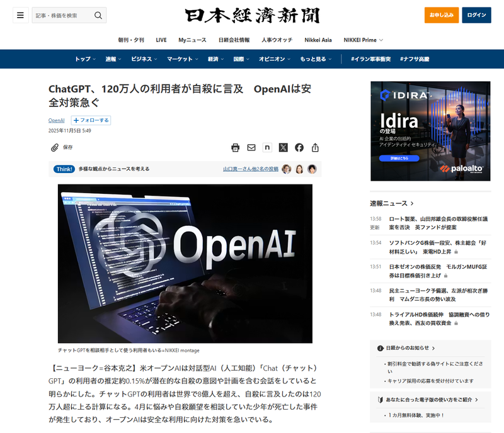Screen dimensions: 504x433
Task: Click the search magnifier icon
Action: [98, 15]
